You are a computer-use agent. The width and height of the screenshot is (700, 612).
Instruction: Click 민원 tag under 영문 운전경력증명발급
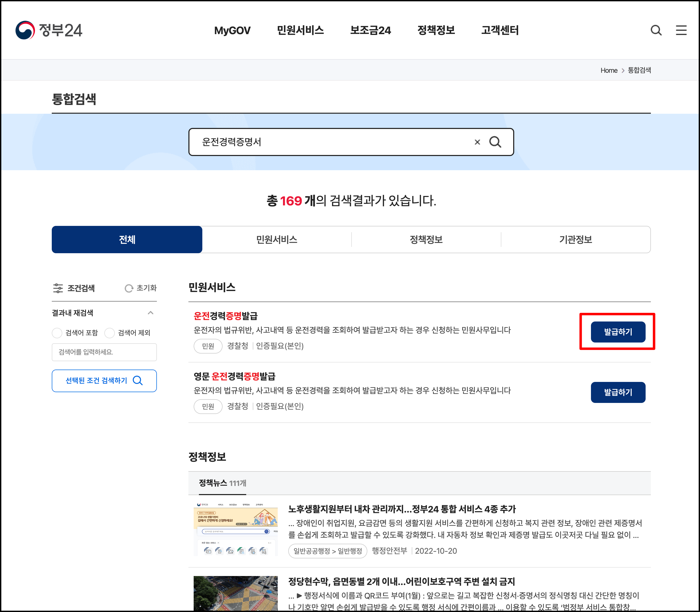tap(208, 407)
